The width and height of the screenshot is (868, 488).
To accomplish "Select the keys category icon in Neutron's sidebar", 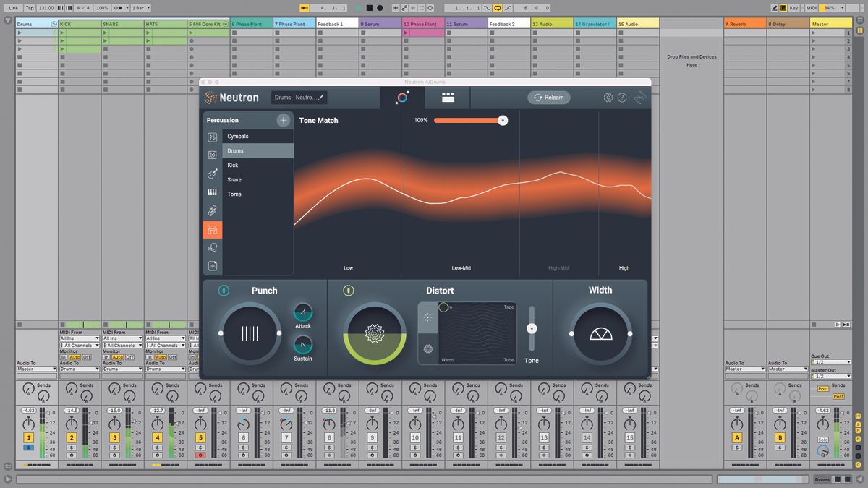I will click(x=213, y=192).
